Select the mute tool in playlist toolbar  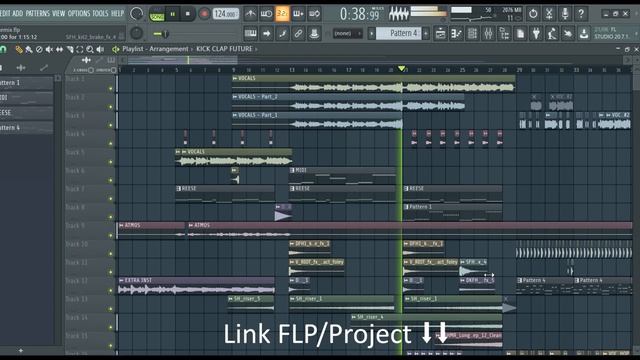[49, 49]
